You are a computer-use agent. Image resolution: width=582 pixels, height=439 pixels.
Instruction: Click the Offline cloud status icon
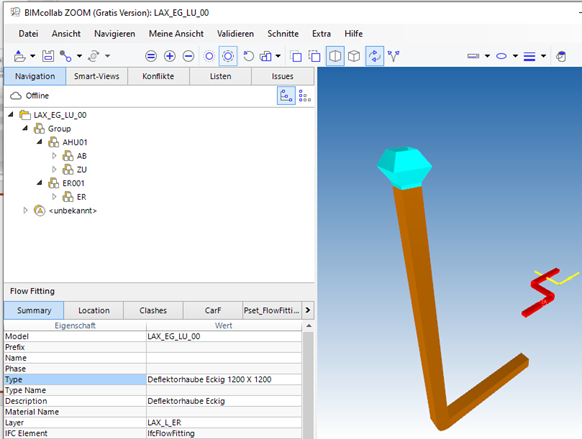coord(16,96)
